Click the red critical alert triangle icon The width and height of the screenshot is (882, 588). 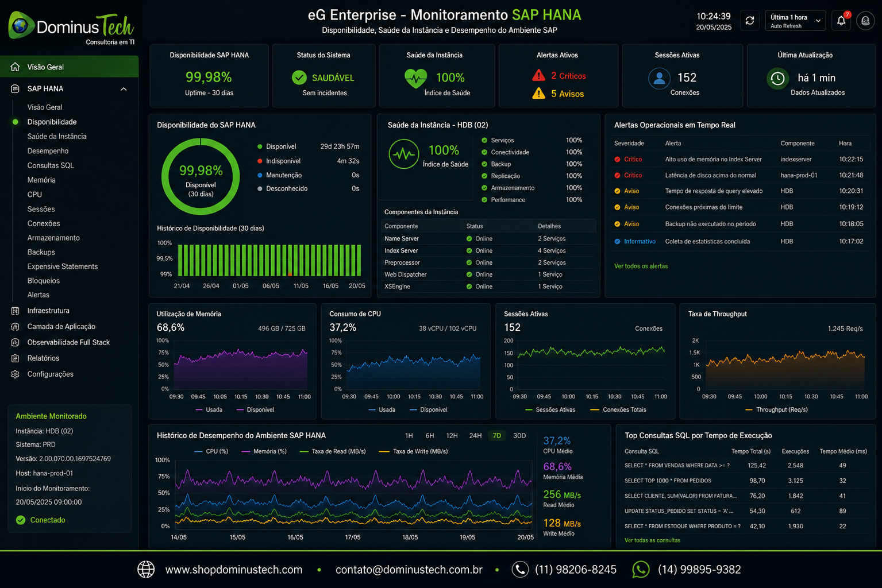(538, 75)
